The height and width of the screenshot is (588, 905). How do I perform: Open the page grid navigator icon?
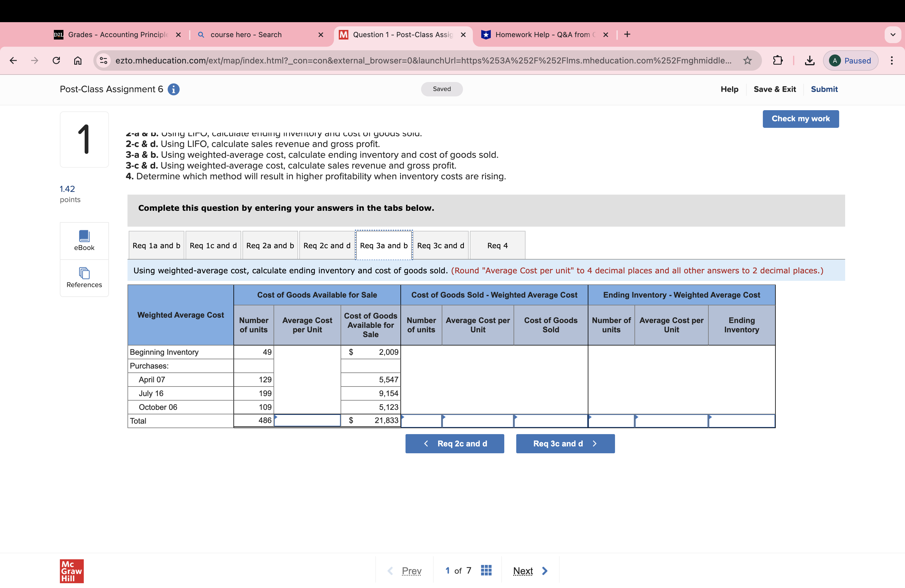(x=486, y=570)
